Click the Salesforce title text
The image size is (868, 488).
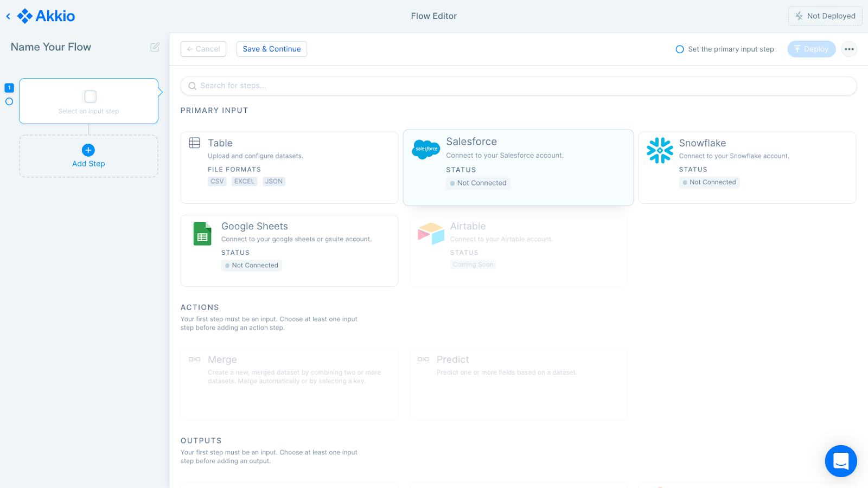[471, 142]
